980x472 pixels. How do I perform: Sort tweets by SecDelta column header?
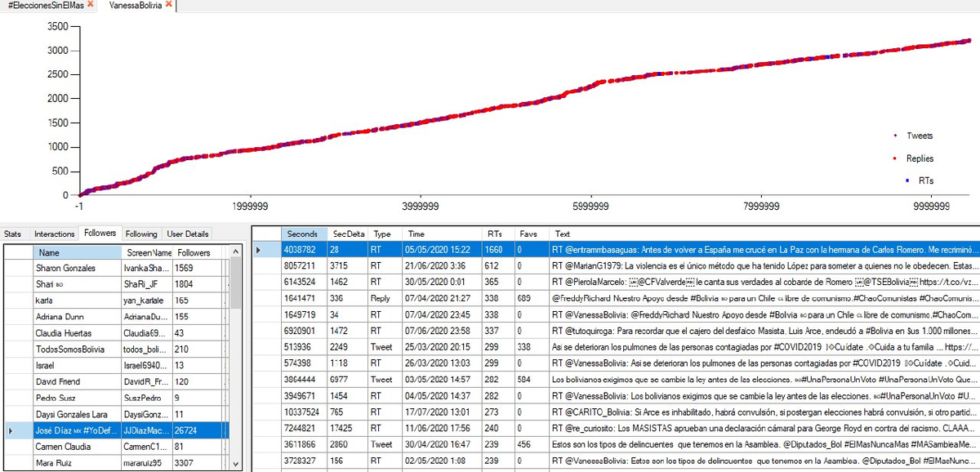pyautogui.click(x=349, y=234)
